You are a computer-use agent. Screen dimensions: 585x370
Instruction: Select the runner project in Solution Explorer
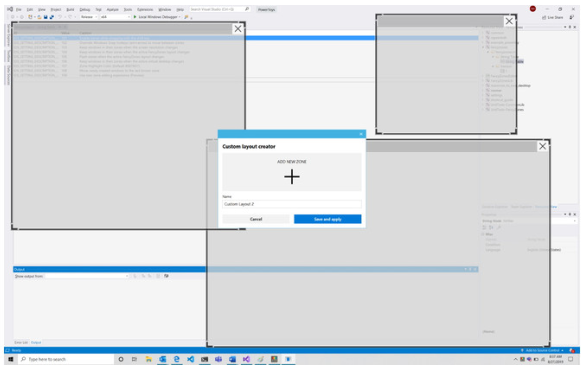pos(496,90)
